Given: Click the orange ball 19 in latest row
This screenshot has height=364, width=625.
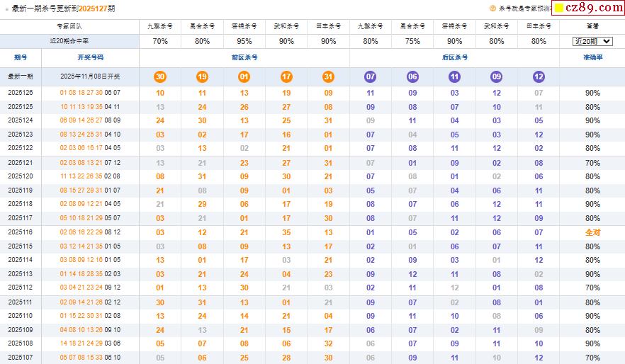Looking at the screenshot, I should (202, 76).
